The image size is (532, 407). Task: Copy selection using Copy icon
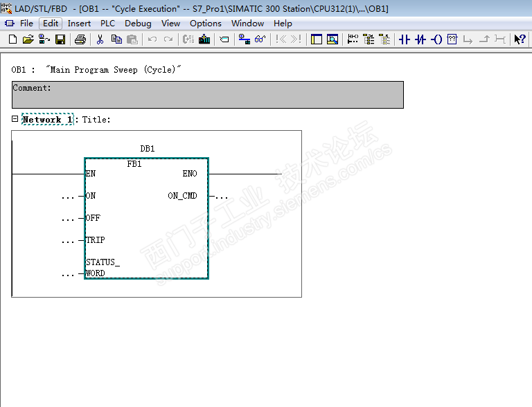pyautogui.click(x=116, y=39)
